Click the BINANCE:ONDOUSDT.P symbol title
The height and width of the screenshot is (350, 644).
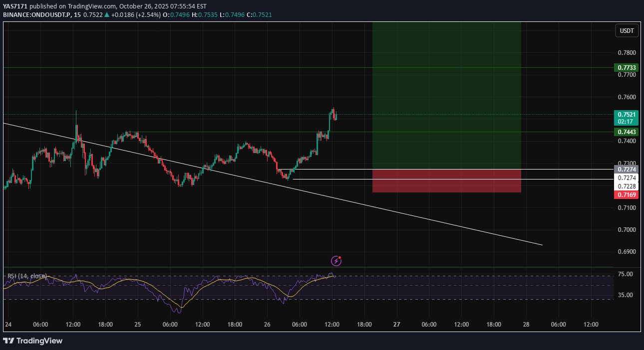(37, 15)
